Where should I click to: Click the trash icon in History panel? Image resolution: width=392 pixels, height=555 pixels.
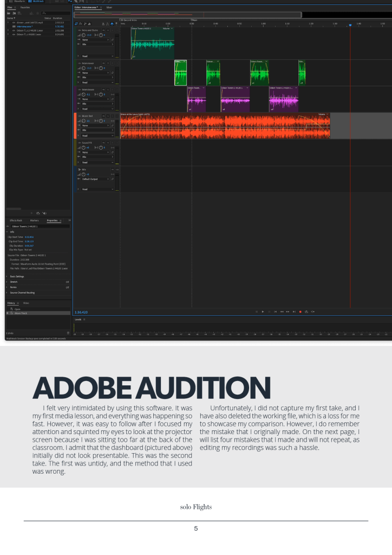[x=68, y=332]
